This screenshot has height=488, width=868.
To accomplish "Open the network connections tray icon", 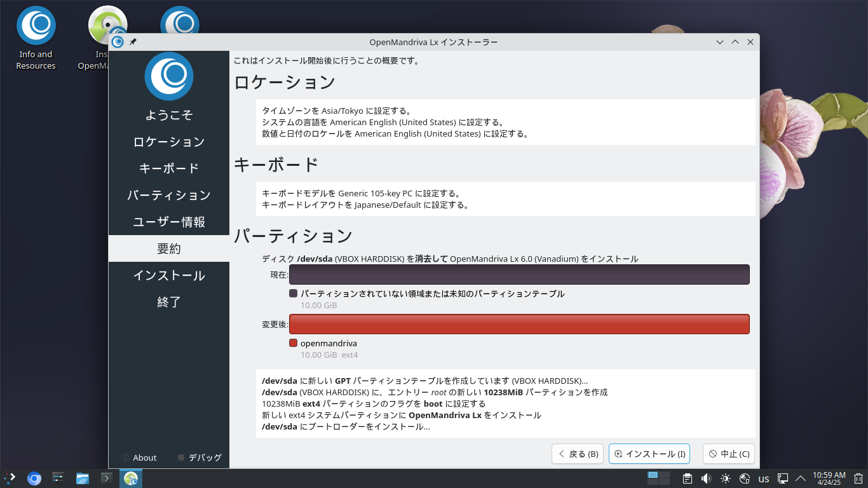I will [x=783, y=478].
